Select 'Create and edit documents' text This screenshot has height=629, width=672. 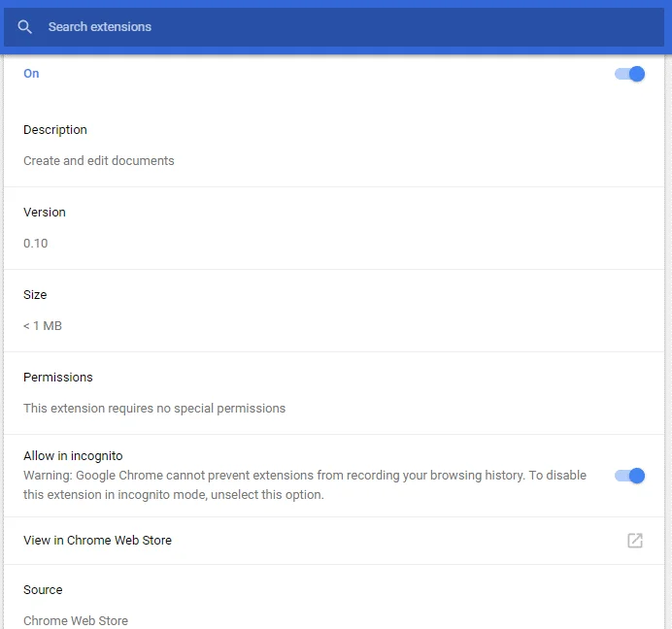[99, 161]
